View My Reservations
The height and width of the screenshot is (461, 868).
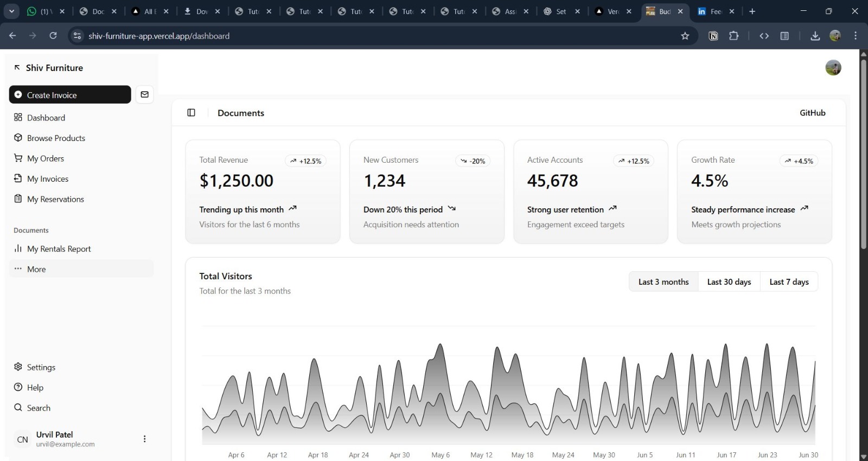pyautogui.click(x=55, y=199)
